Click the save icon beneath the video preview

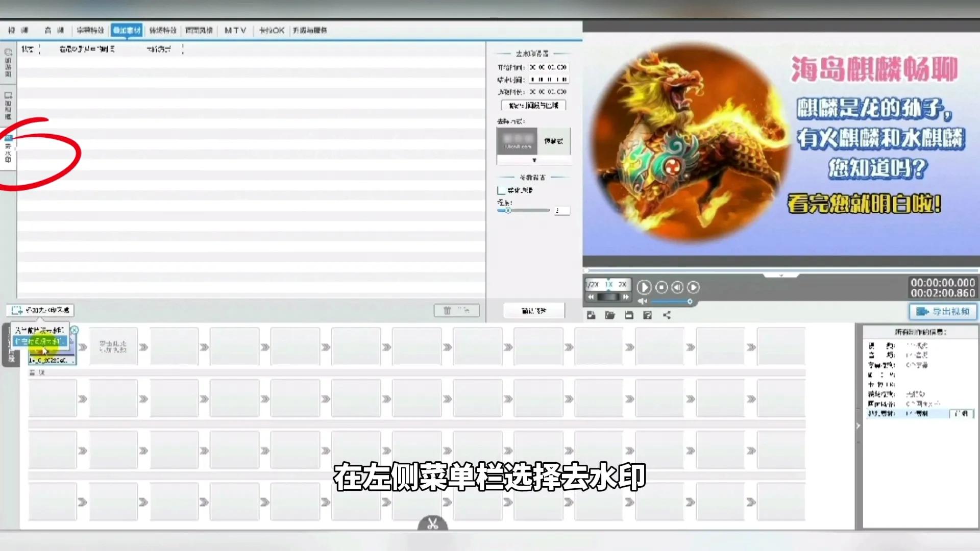[x=629, y=315]
